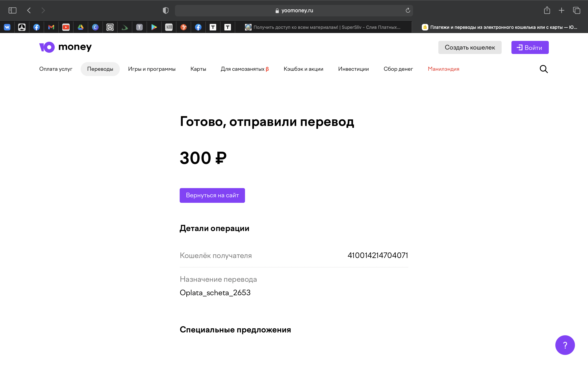
Task: Open Для самозанятых section
Action: [x=245, y=69]
